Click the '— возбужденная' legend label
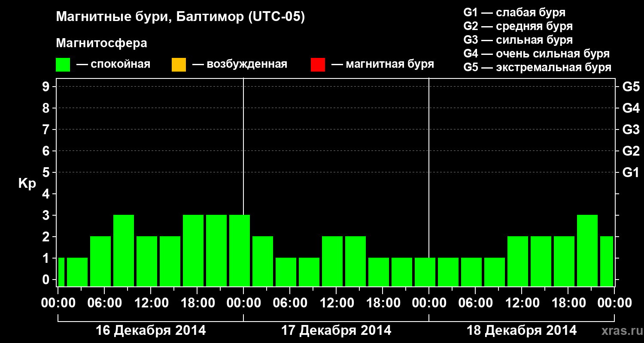 pyautogui.click(x=240, y=64)
